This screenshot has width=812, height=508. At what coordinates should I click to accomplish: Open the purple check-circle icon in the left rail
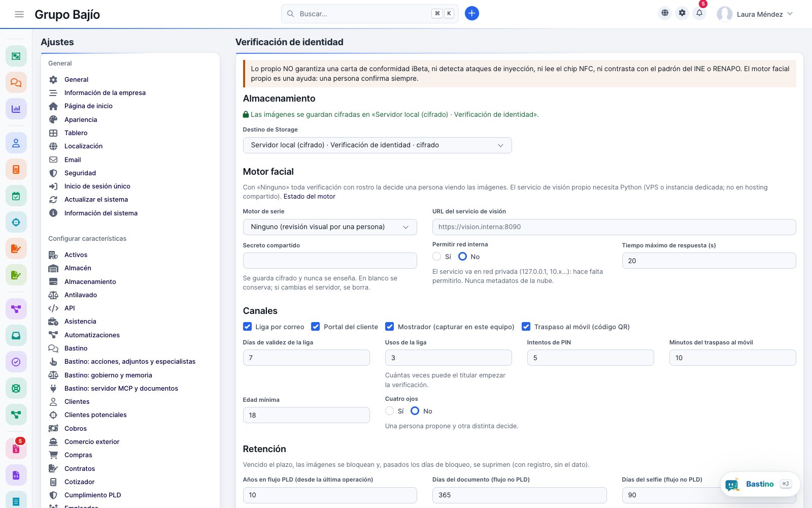pyautogui.click(x=16, y=362)
